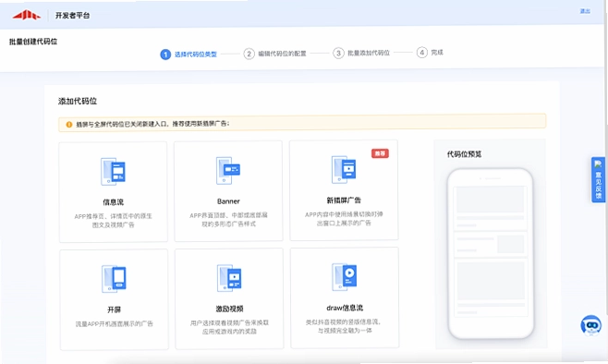Screen dimensions: 608x364
Task: Click the 代码位预览 panel heading
Action: click(x=464, y=154)
